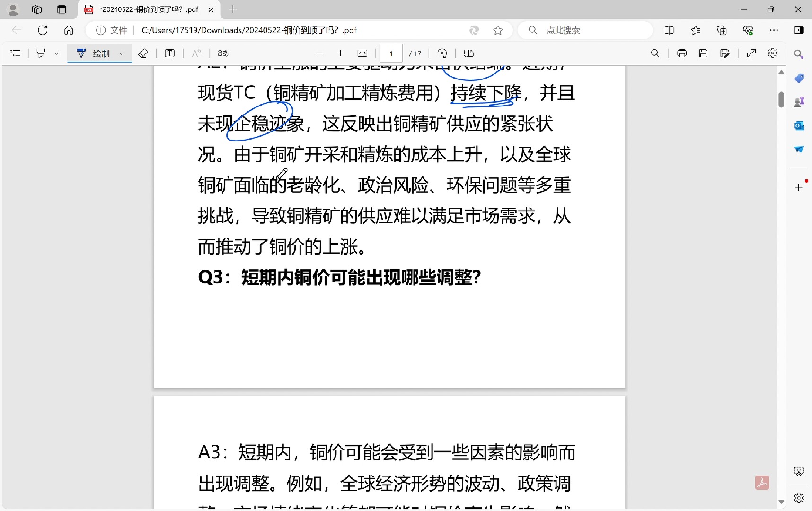Screen dimensions: 812x511
Task: Add a text box to PDF
Action: 169,53
